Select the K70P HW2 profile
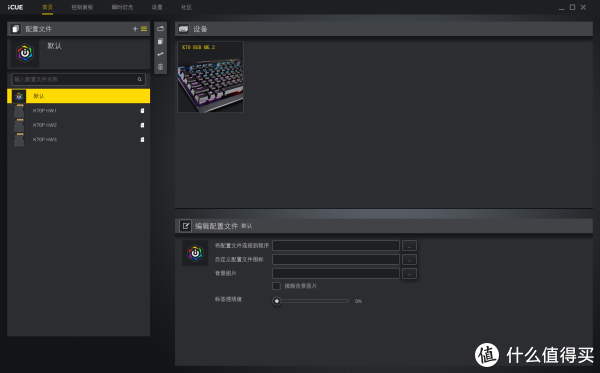The height and width of the screenshot is (373, 600). [x=78, y=125]
